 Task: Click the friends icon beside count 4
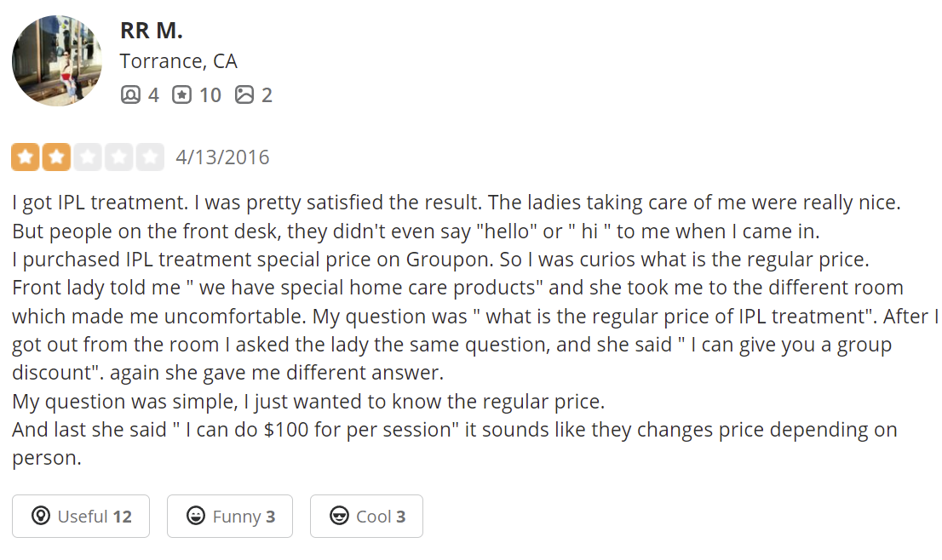[130, 94]
